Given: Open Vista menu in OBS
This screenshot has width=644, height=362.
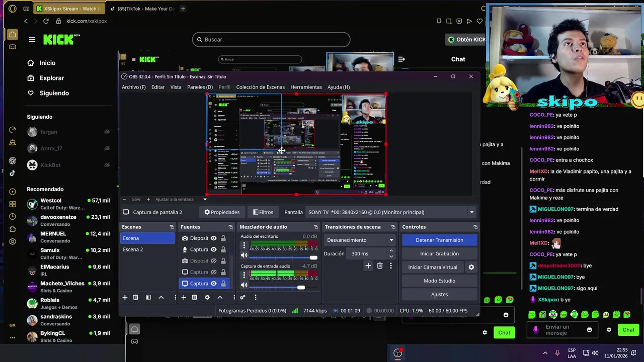Looking at the screenshot, I should tap(176, 87).
